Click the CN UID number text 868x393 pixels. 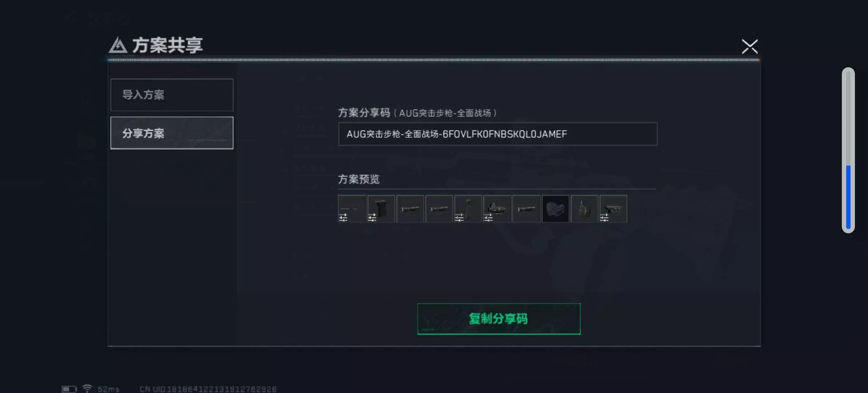208,389
